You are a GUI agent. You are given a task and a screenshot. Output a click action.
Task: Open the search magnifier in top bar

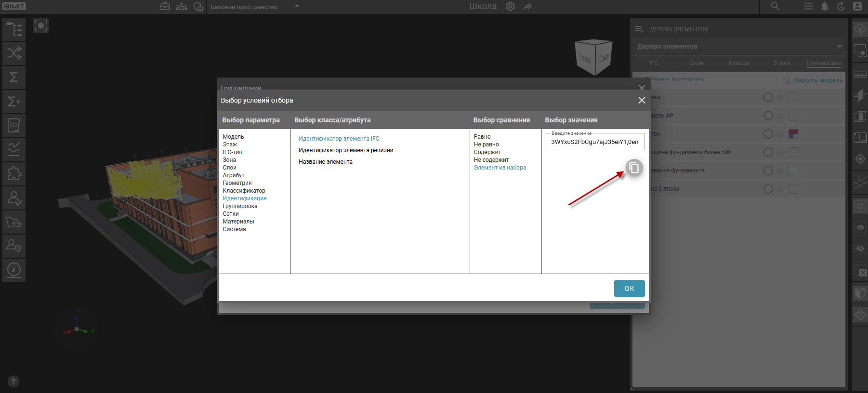click(x=775, y=6)
